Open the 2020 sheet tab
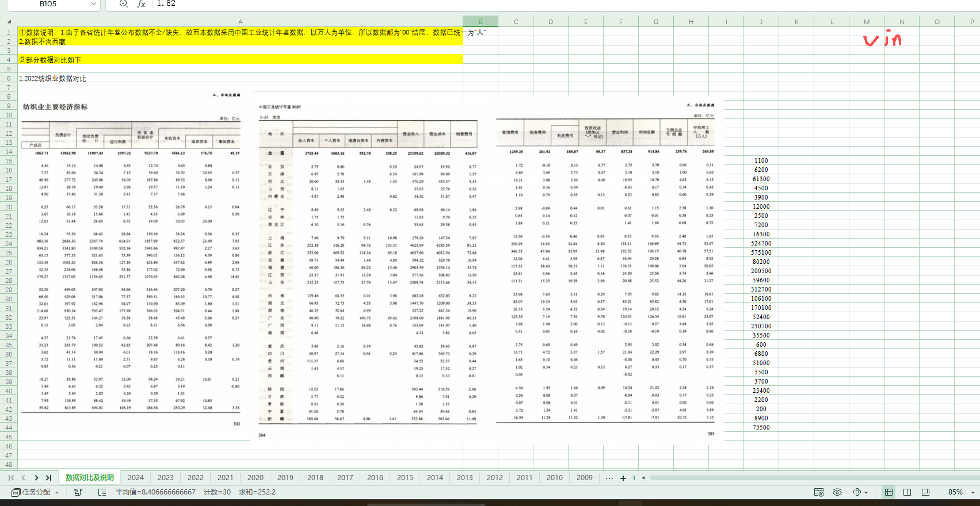 [x=256, y=478]
